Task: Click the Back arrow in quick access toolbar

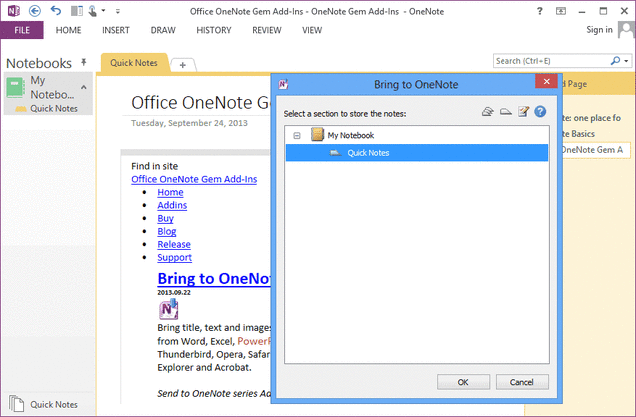Action: point(35,11)
